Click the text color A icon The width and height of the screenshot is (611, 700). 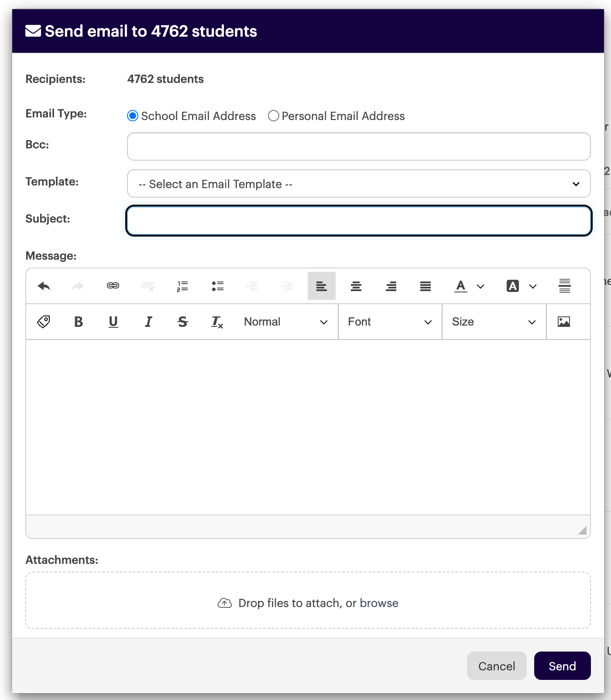pos(461,286)
